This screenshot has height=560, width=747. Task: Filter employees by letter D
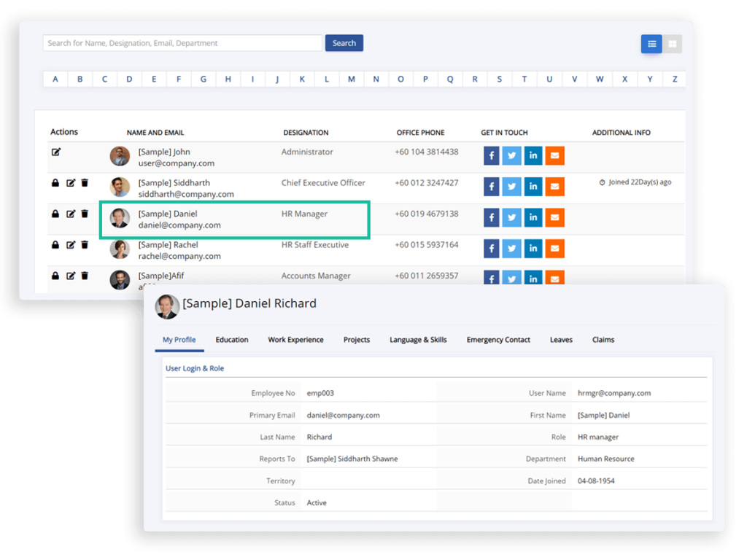[129, 78]
